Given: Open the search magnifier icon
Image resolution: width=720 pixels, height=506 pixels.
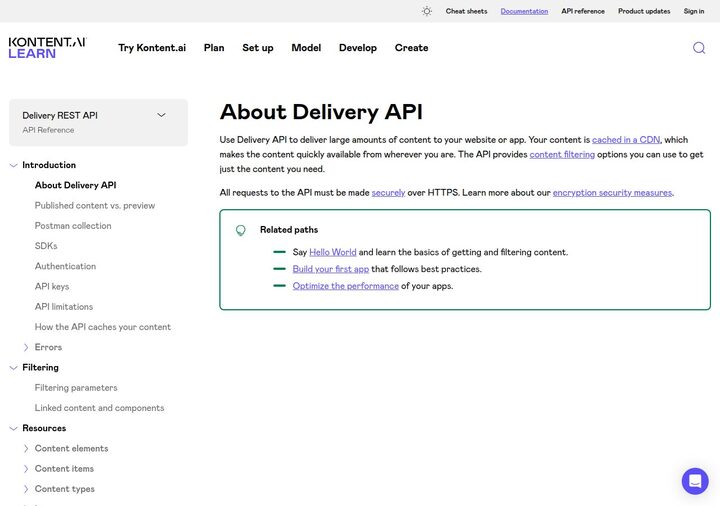Looking at the screenshot, I should click(699, 48).
